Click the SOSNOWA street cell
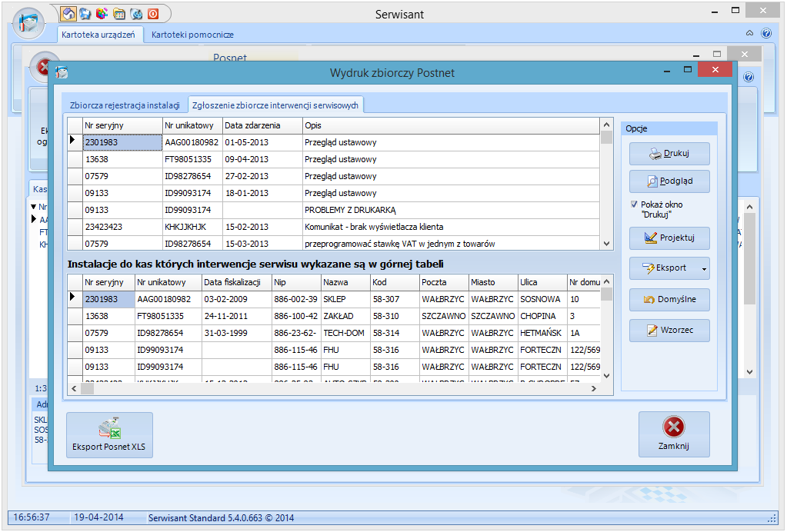The height and width of the screenshot is (532, 787). click(x=542, y=299)
